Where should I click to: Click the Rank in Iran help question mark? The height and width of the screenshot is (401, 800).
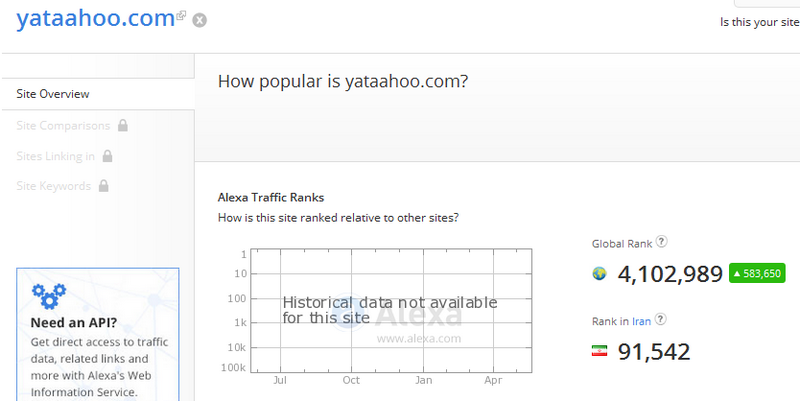(660, 319)
